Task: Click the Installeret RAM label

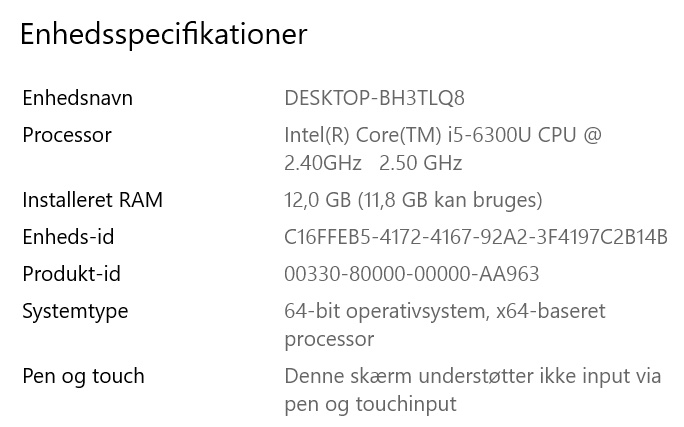Action: pyautogui.click(x=92, y=200)
